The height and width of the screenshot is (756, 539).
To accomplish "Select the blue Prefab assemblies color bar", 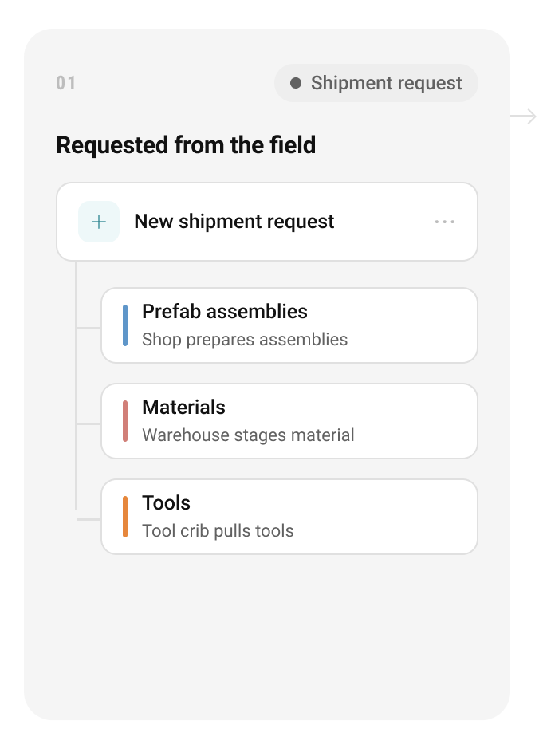I will pyautogui.click(x=125, y=325).
